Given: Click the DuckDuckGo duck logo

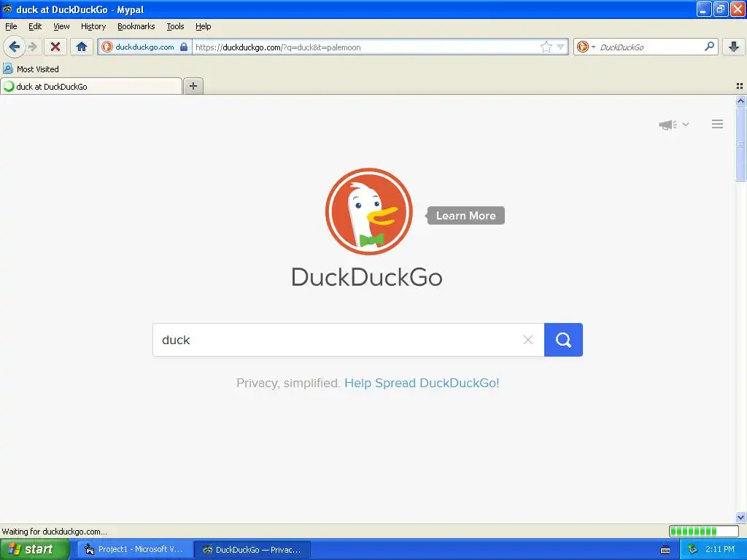Looking at the screenshot, I should point(368,211).
